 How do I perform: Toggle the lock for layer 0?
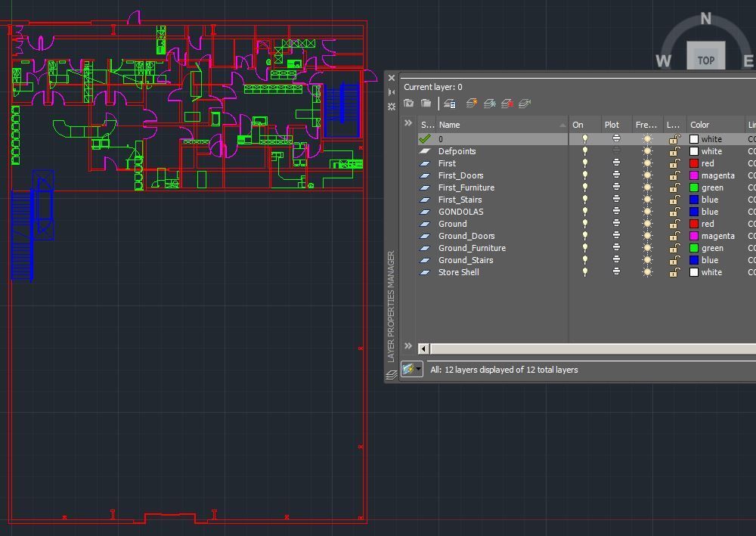click(674, 139)
